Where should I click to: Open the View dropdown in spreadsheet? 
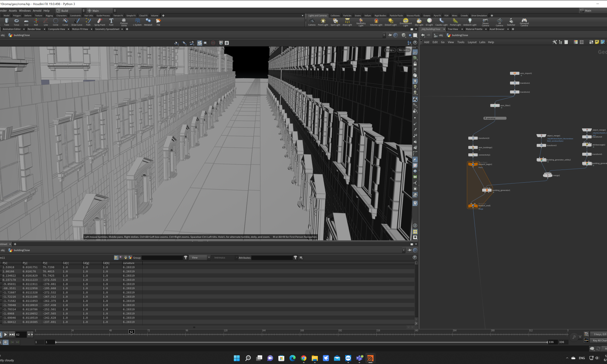pyautogui.click(x=199, y=258)
